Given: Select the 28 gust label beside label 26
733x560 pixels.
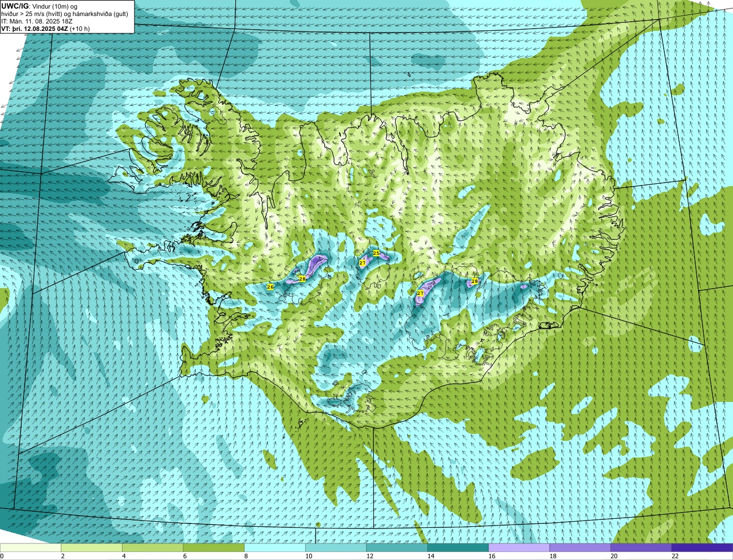Looking at the screenshot, I should 302,279.
